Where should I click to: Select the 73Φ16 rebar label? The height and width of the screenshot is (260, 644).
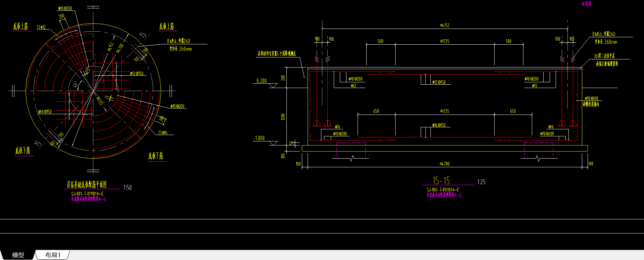coord(163,132)
